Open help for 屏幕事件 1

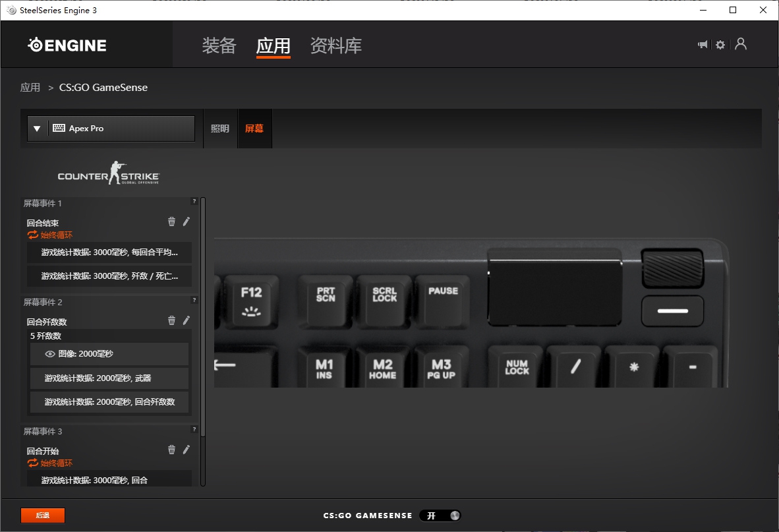pos(194,201)
